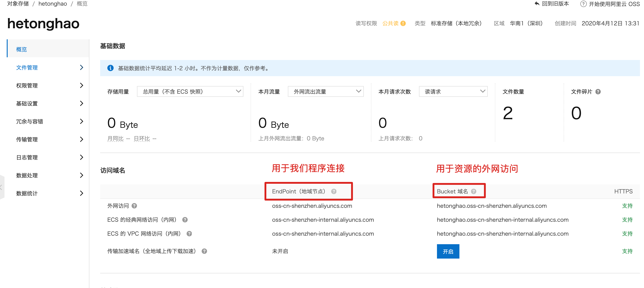This screenshot has height=288, width=644.
Task: Click 上月外网流出流量: 0 Byte text
Action: 291,138
